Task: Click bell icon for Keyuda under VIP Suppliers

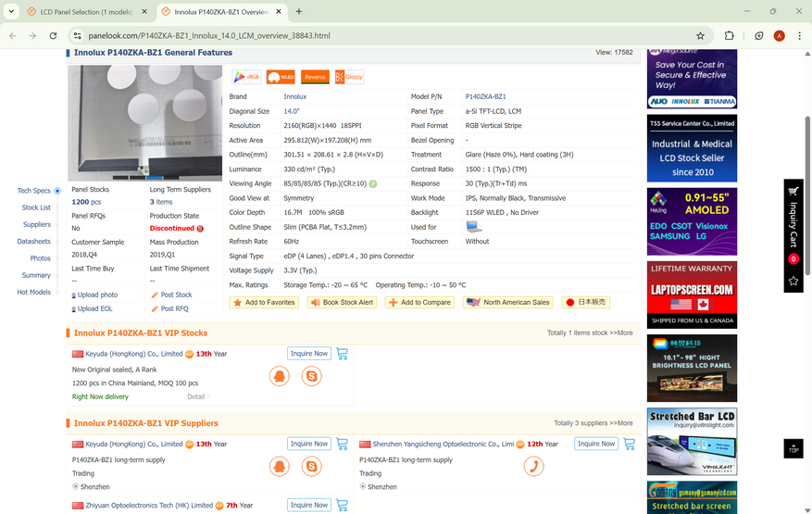Action: (279, 467)
